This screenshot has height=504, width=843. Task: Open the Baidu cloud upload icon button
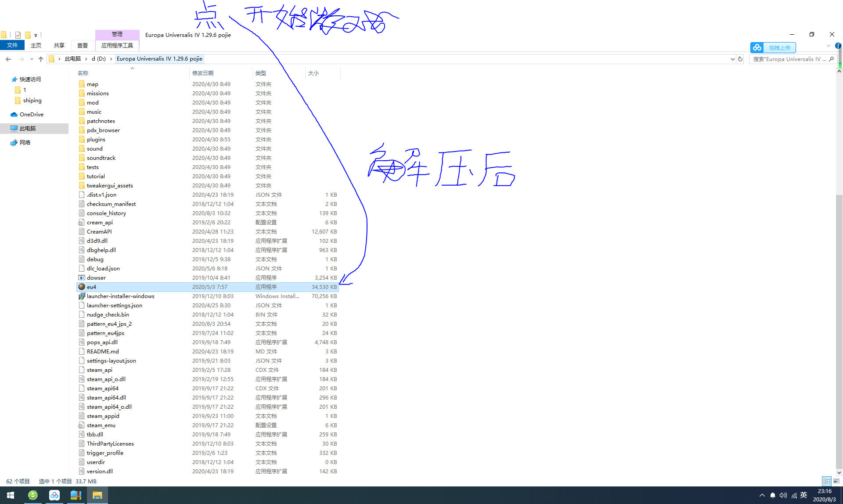tap(757, 47)
